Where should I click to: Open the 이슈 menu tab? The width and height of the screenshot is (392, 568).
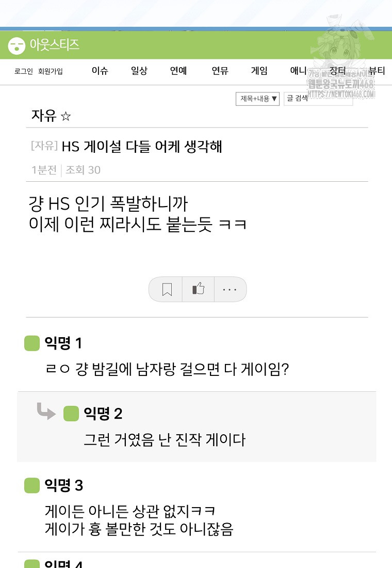click(100, 71)
